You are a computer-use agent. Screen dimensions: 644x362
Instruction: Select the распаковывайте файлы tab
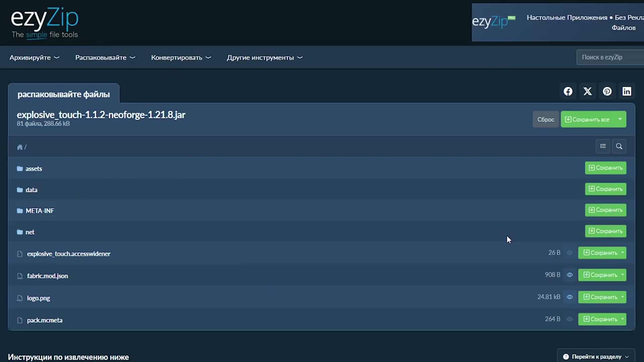point(64,94)
